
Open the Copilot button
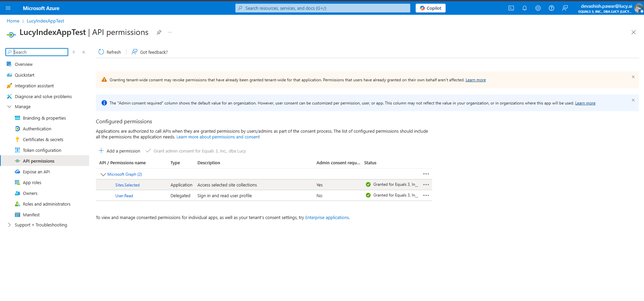[430, 8]
